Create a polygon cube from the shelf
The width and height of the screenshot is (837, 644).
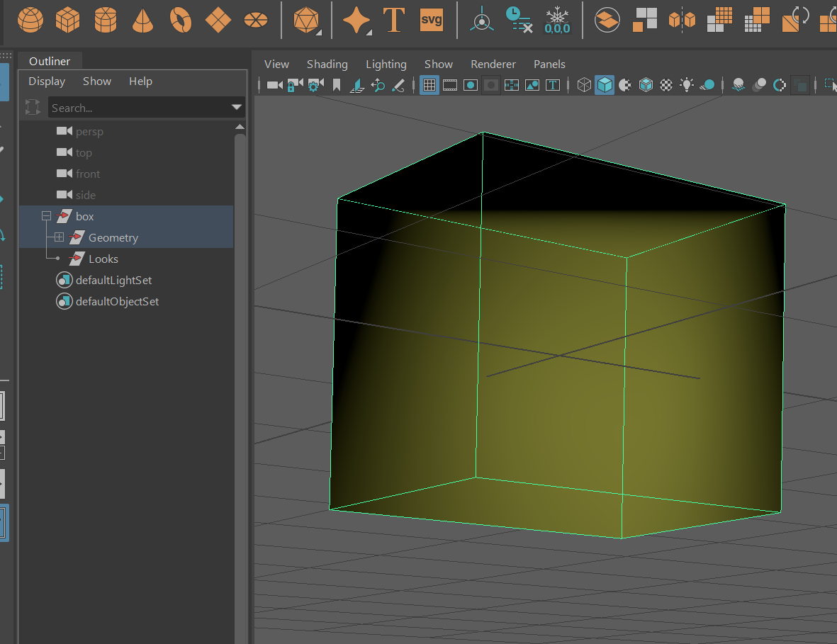click(67, 20)
